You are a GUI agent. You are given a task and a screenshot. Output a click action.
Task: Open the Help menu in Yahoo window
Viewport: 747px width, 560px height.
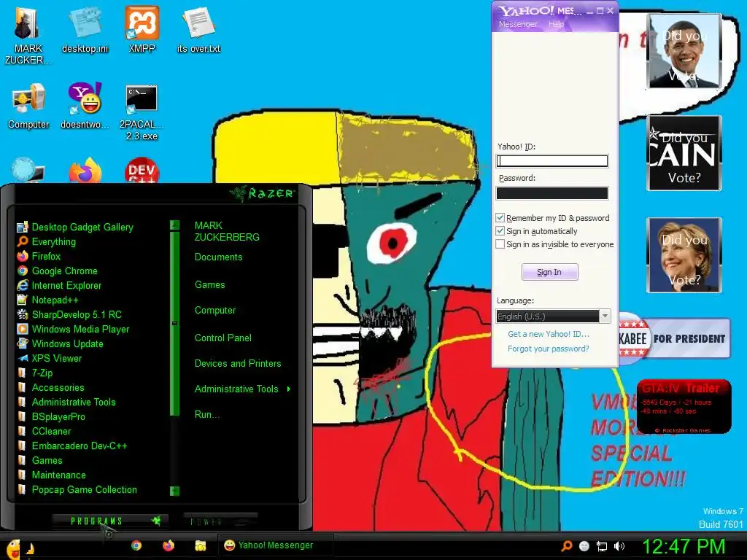click(x=556, y=24)
